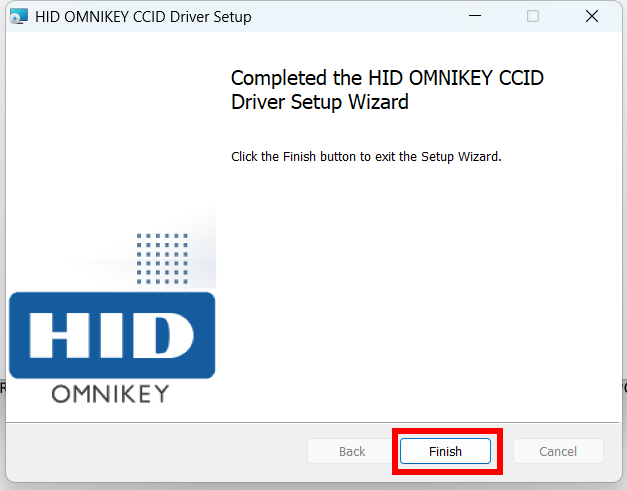
Task: Close the HID OMNIKEY CCID Driver Setup window
Action: coord(592,16)
